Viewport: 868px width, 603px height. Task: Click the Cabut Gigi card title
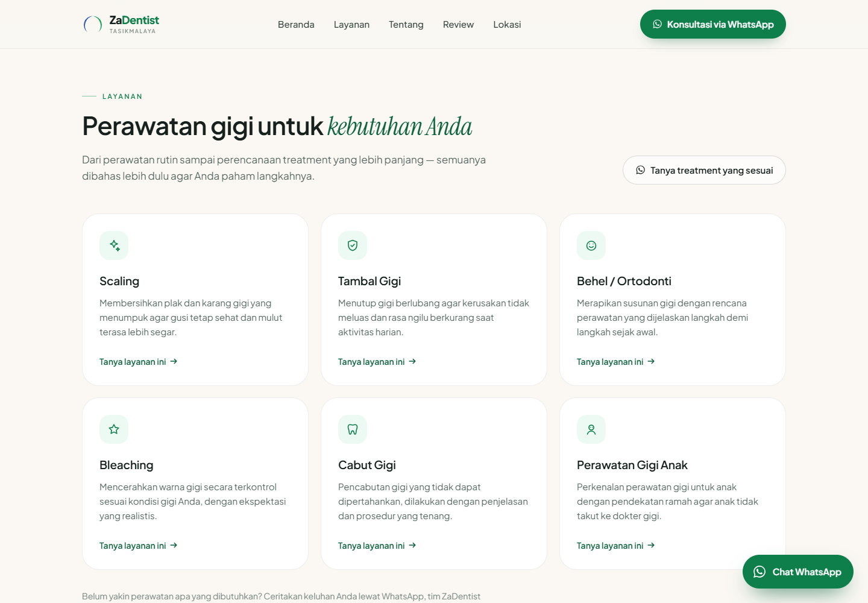(367, 465)
